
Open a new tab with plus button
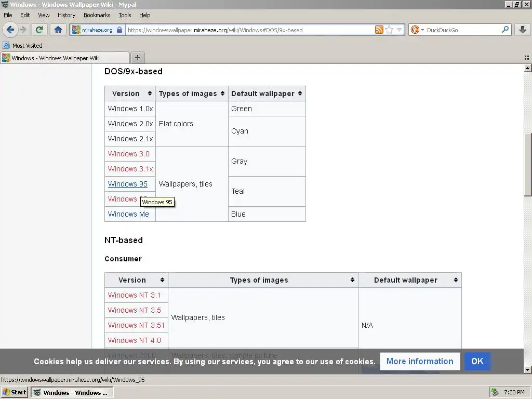tap(137, 58)
